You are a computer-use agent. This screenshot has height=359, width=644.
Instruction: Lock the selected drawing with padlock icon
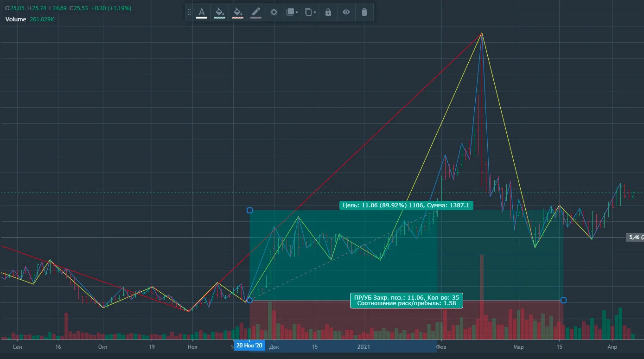click(x=328, y=12)
